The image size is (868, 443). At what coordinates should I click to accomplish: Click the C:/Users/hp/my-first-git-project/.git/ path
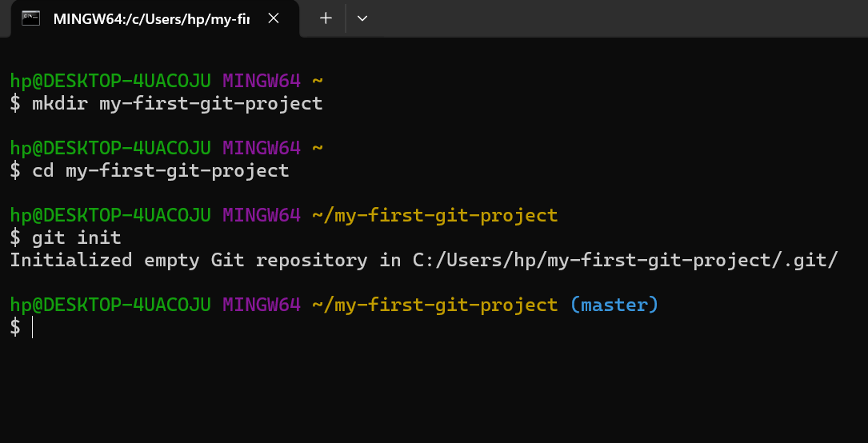click(x=623, y=260)
